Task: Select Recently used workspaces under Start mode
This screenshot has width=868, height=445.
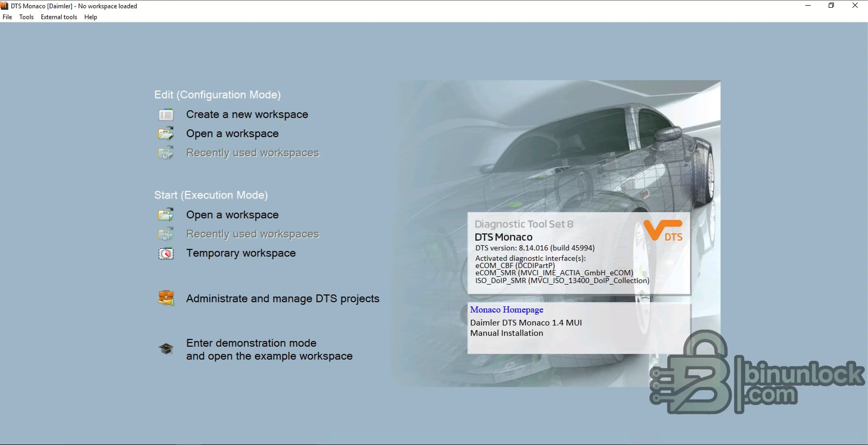Action: click(x=252, y=234)
